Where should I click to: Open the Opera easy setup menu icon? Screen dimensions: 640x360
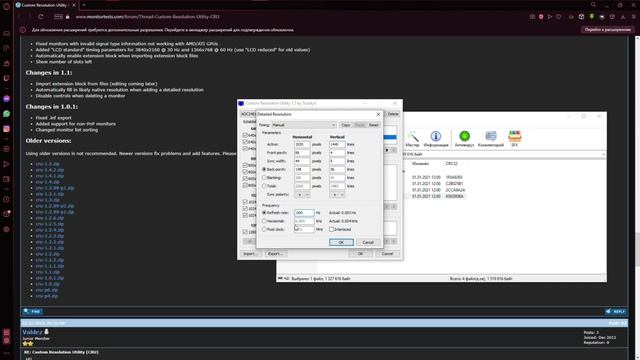point(634,17)
